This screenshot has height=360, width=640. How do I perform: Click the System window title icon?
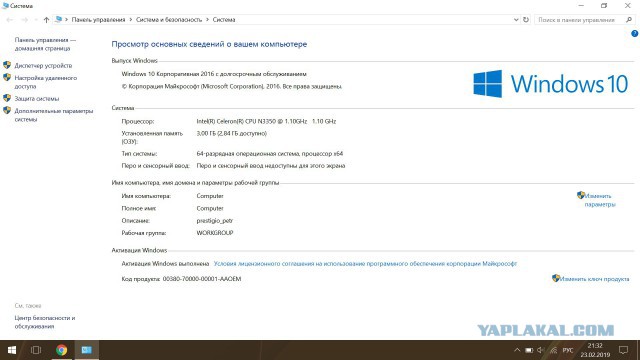tap(5, 5)
